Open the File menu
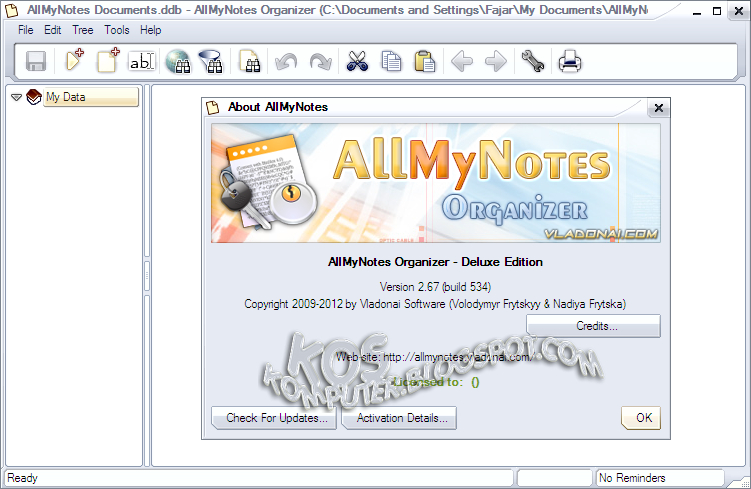 click(25, 30)
